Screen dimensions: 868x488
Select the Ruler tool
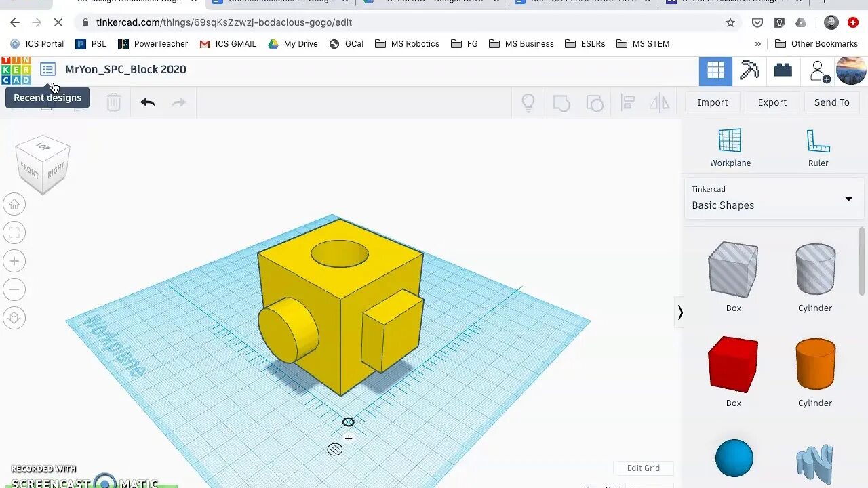coord(818,148)
